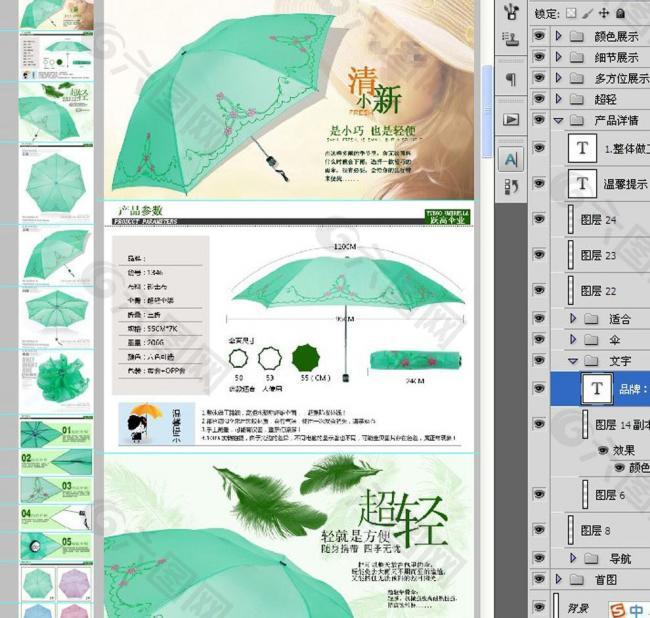Image resolution: width=650 pixels, height=618 pixels.
Task: Click the 超轻 feather section thumbnail
Action: [56, 112]
